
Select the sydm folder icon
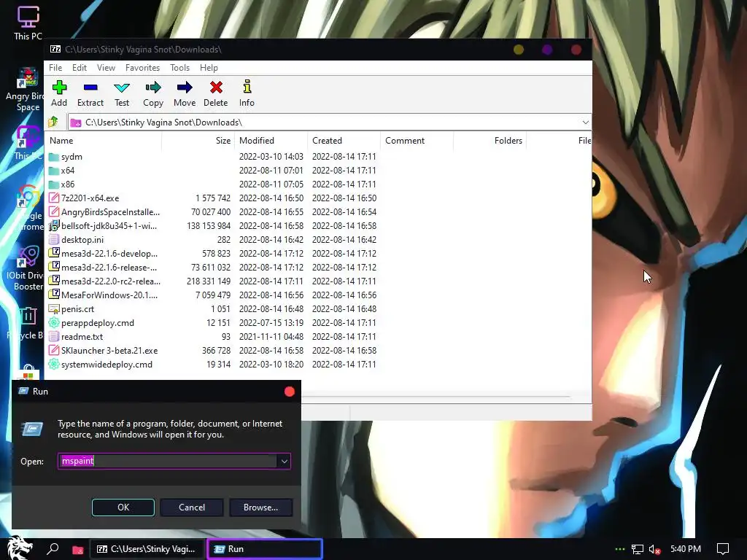click(54, 157)
